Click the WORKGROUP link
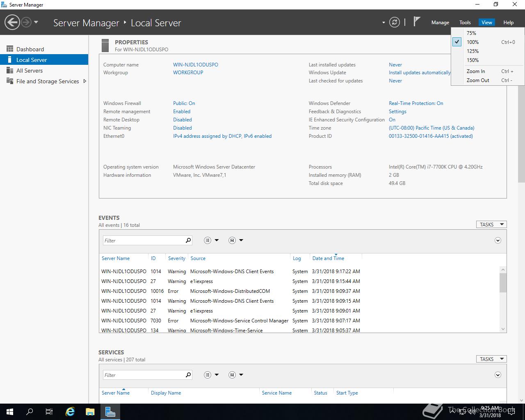 pos(188,73)
